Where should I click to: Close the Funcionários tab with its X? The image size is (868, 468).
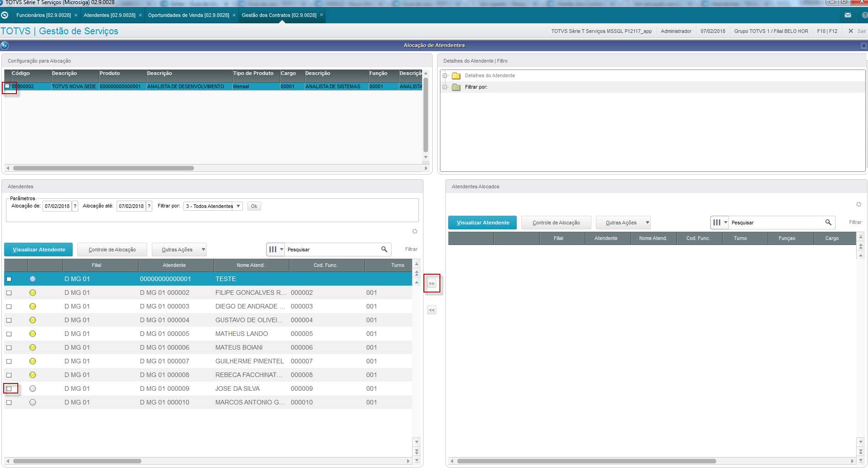click(76, 15)
